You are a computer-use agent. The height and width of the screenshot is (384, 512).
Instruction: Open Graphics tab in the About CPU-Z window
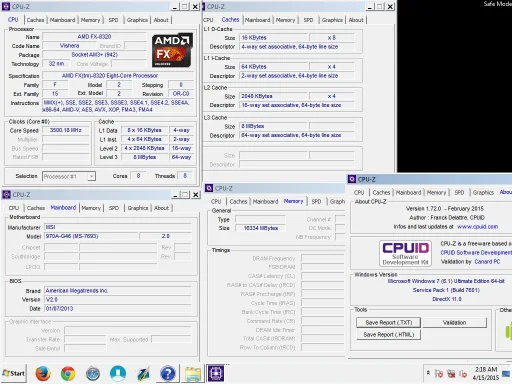pyautogui.click(x=483, y=193)
